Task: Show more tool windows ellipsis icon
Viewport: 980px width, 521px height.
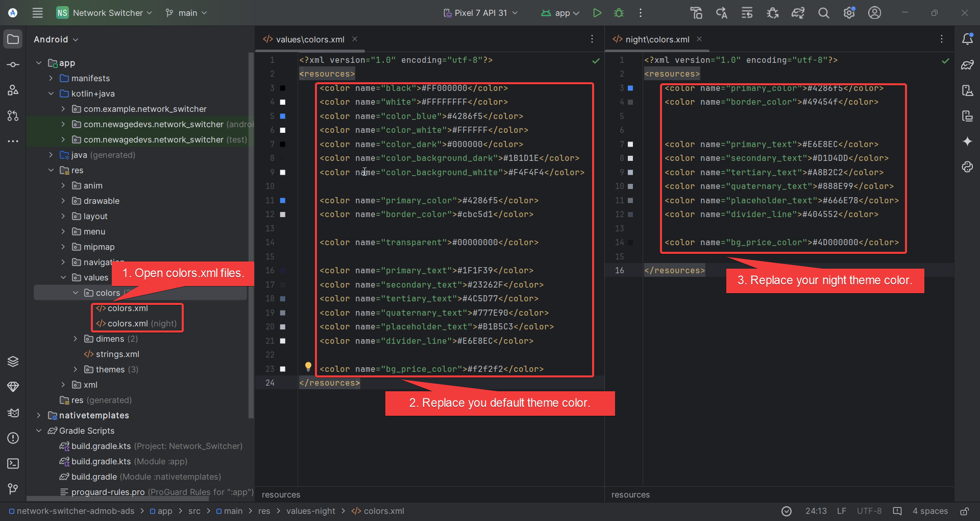Action: point(13,141)
